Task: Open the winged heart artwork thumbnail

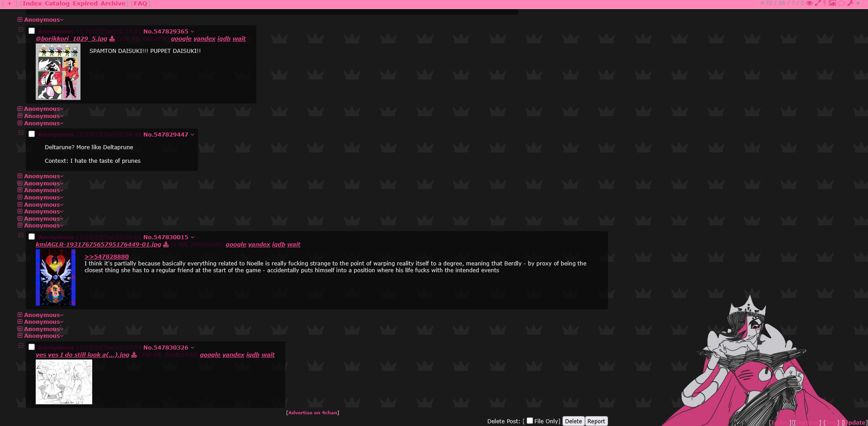Action: [x=56, y=277]
